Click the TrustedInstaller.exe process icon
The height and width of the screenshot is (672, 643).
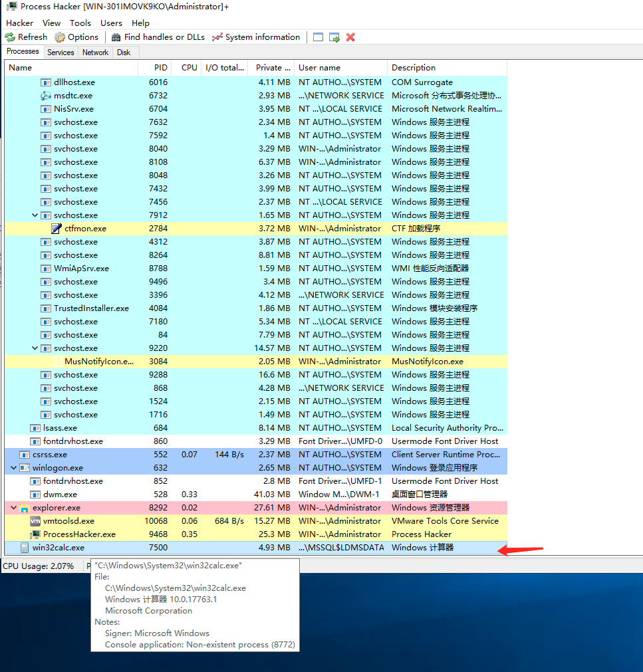coord(46,308)
